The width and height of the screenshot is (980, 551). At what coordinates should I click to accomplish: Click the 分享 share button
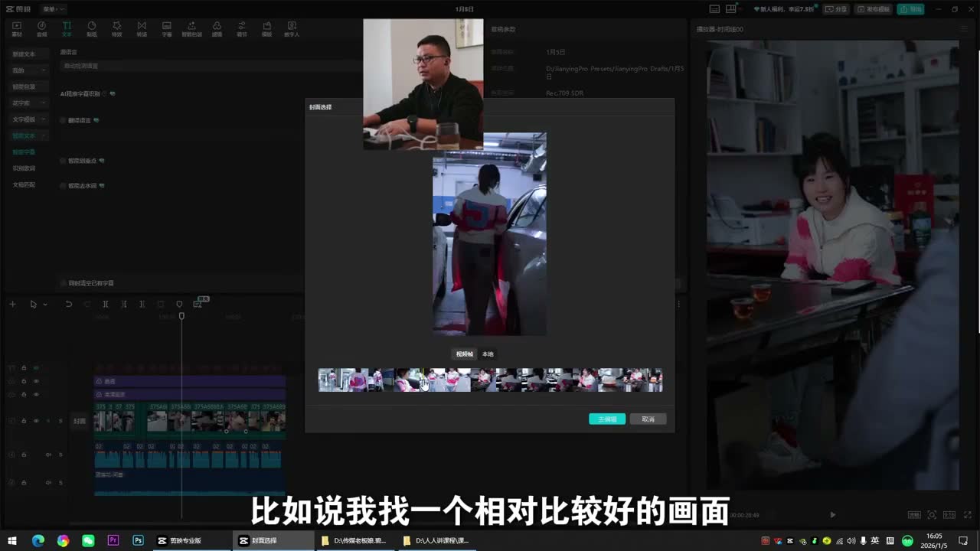click(836, 9)
